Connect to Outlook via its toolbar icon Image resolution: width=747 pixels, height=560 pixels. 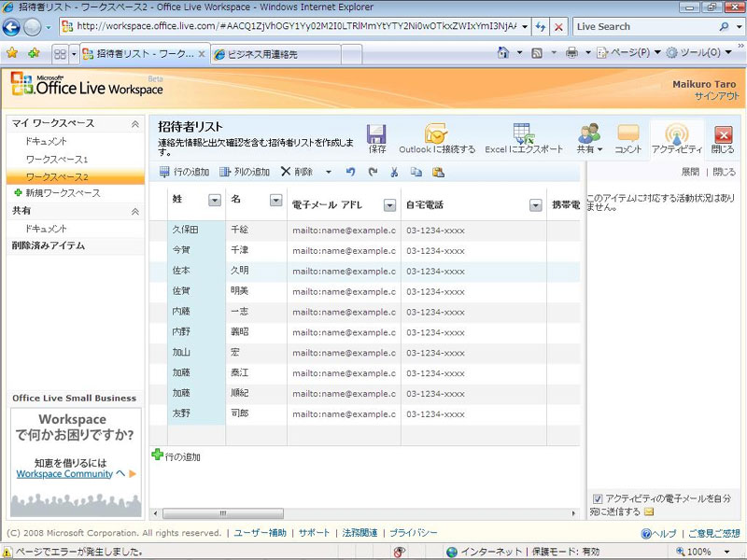click(x=436, y=133)
